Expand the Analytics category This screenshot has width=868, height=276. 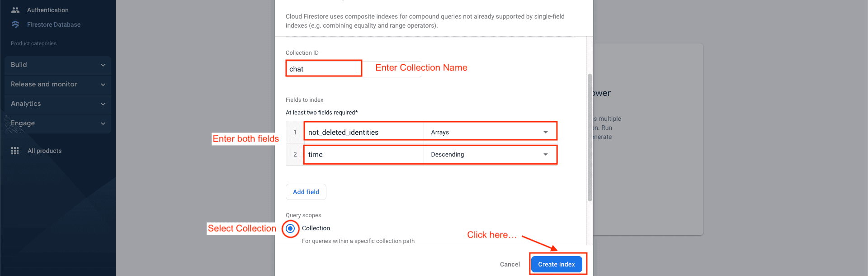tap(58, 104)
